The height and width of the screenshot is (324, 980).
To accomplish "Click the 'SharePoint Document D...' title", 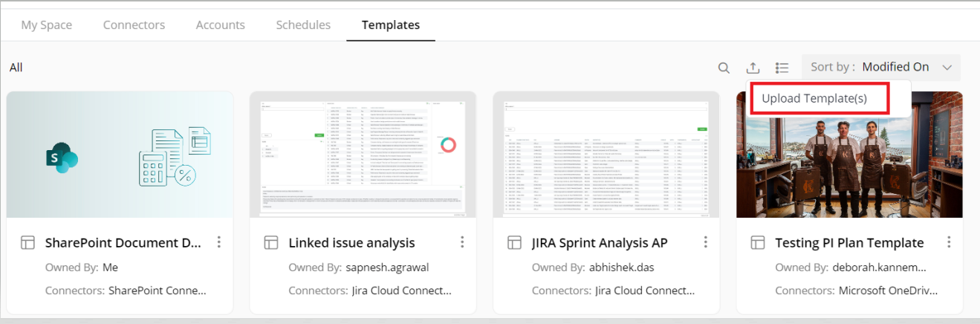I will pyautogui.click(x=123, y=243).
